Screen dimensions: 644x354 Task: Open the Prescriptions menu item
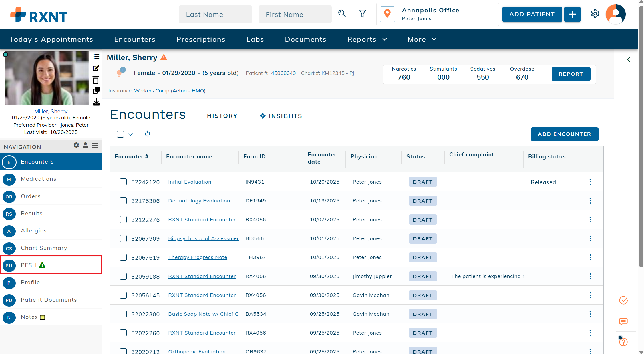click(201, 39)
